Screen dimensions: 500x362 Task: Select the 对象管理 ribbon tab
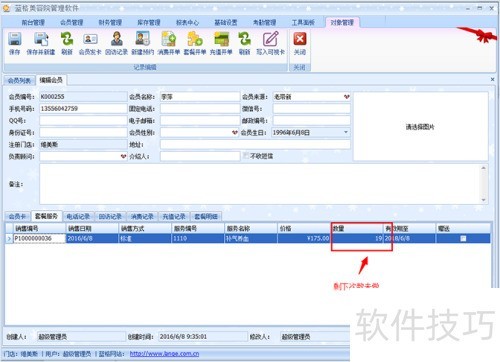coord(342,22)
